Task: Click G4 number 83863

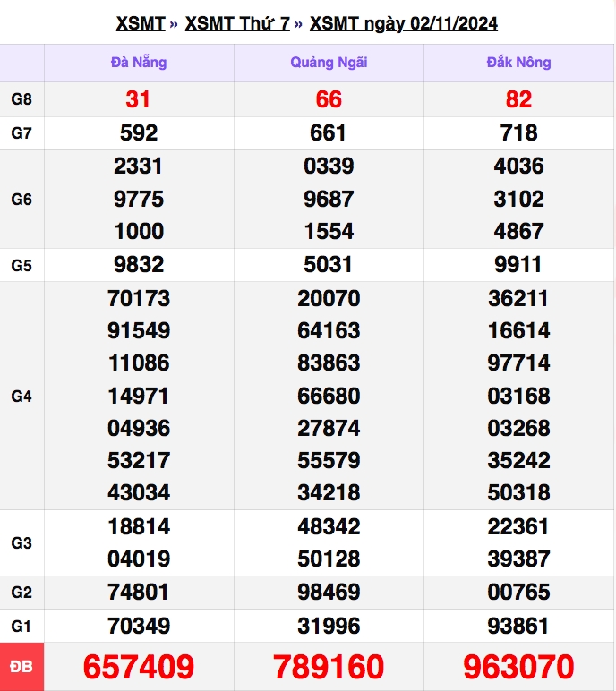Action: [329, 363]
